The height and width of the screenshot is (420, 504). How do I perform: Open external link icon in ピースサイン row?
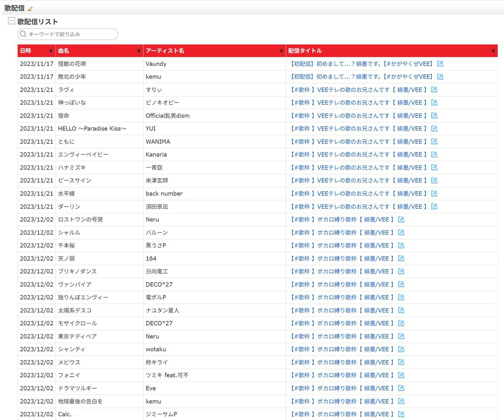434,181
